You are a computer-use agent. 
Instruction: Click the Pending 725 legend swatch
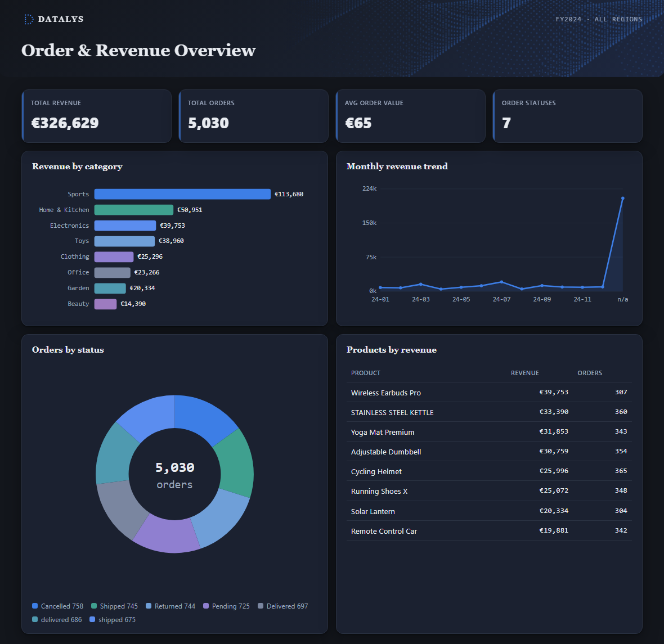(206, 606)
